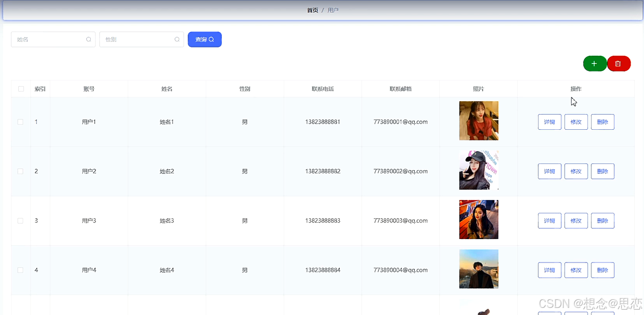The image size is (644, 315).
Task: Click the green add user plus icon
Action: (594, 64)
